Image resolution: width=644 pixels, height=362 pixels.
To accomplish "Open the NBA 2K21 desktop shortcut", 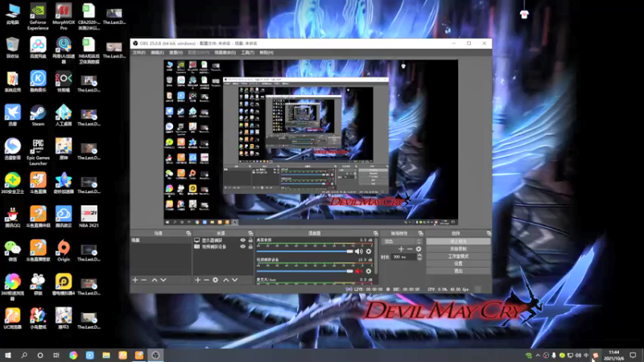I will 89,216.
